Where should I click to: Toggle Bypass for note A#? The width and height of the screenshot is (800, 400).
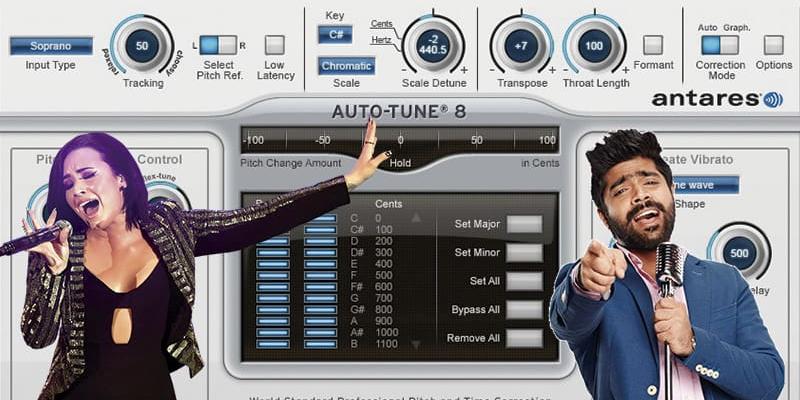click(x=272, y=333)
